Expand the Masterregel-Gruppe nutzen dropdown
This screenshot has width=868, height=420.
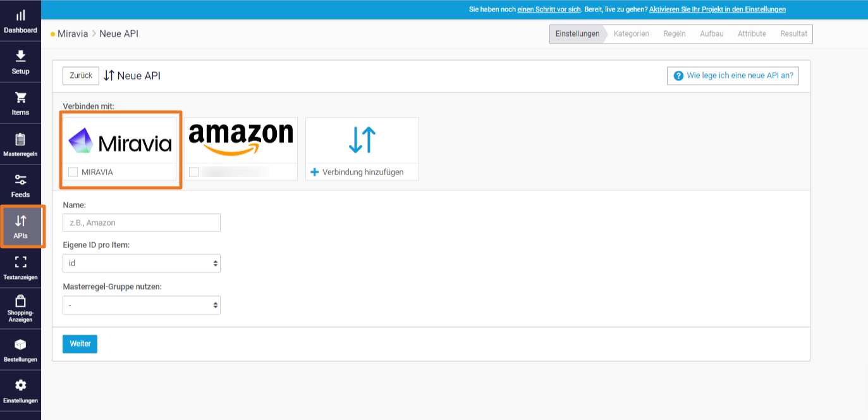point(141,305)
